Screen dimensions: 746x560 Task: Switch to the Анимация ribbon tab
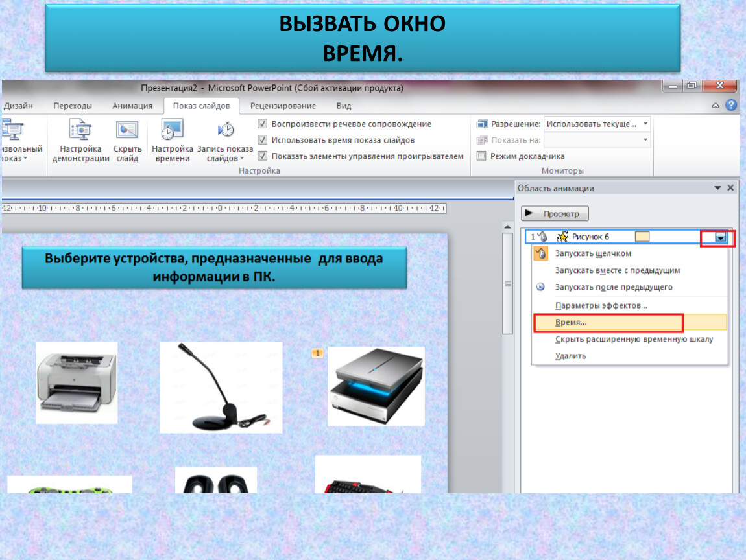tap(132, 106)
